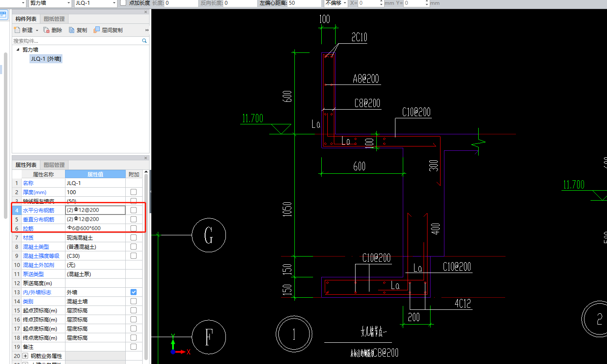607x364 pixels.
Task: Click the 新建 (New) component button
Action: 23,30
